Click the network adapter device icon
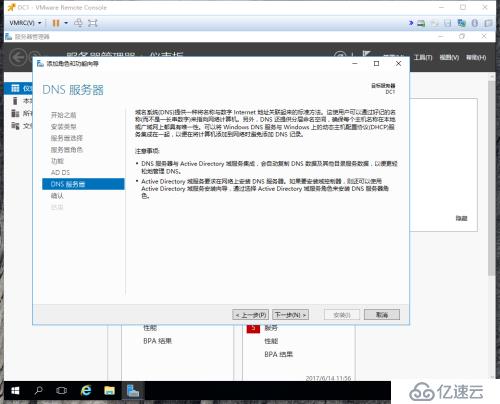Viewport: 500px width, 404px height. point(462,23)
